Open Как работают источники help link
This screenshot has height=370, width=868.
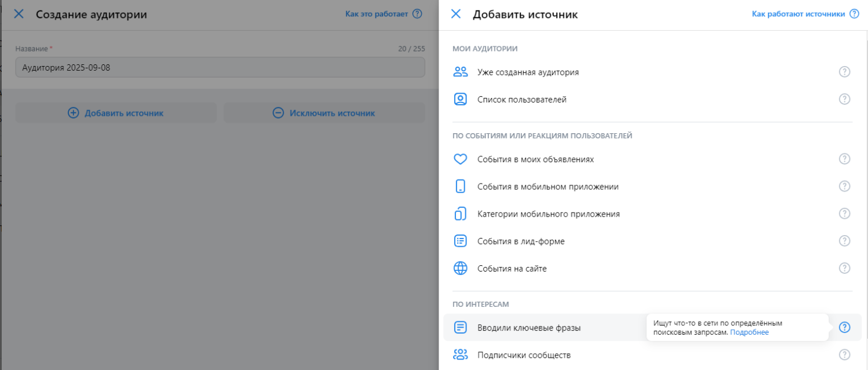[x=799, y=14]
